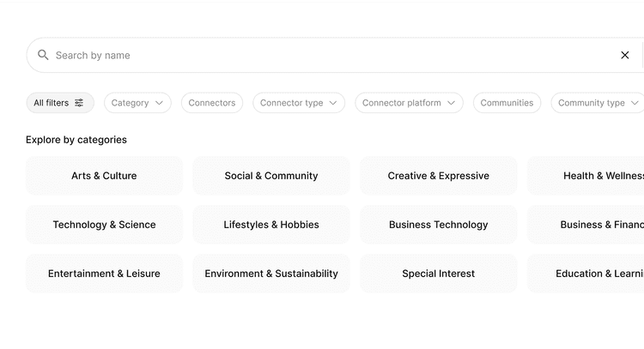Clear the search field with X icon
Image resolution: width=644 pixels, height=349 pixels.
click(625, 55)
